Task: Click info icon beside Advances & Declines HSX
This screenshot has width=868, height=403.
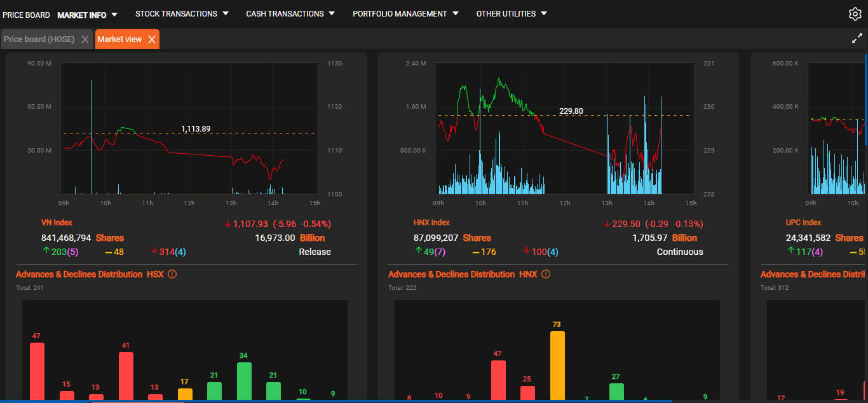Action: pos(172,275)
